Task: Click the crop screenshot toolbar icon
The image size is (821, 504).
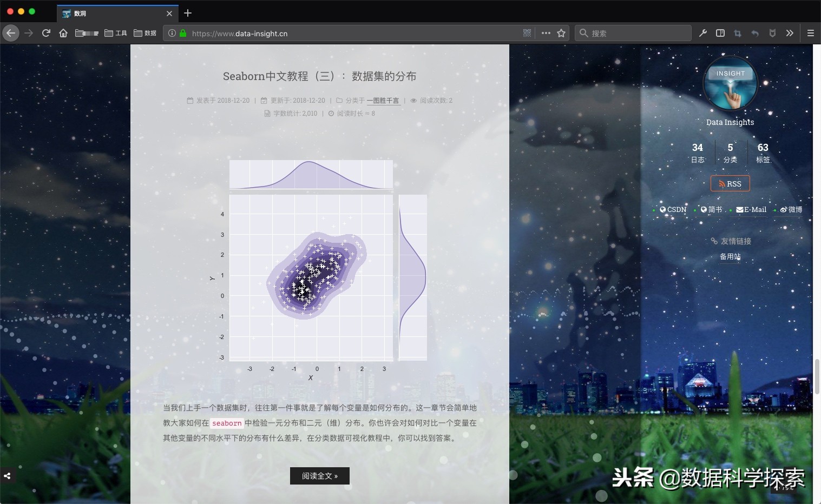Action: click(738, 33)
